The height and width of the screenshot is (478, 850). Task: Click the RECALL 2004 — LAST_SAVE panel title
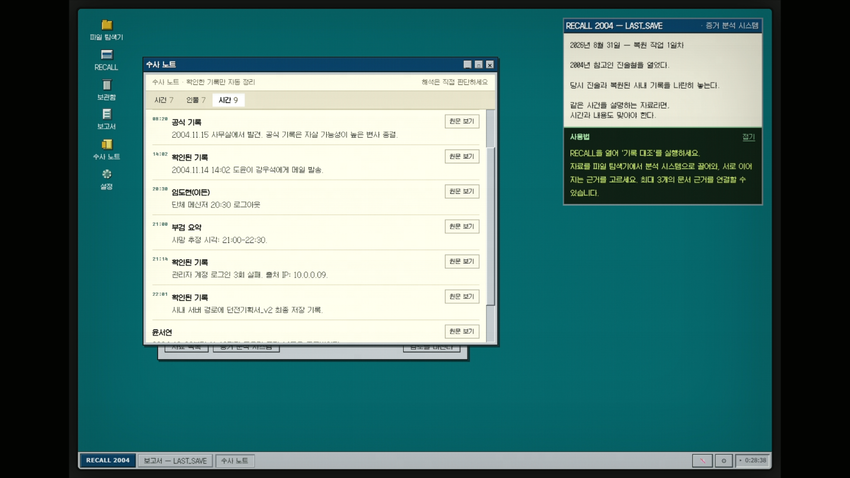[x=614, y=26]
